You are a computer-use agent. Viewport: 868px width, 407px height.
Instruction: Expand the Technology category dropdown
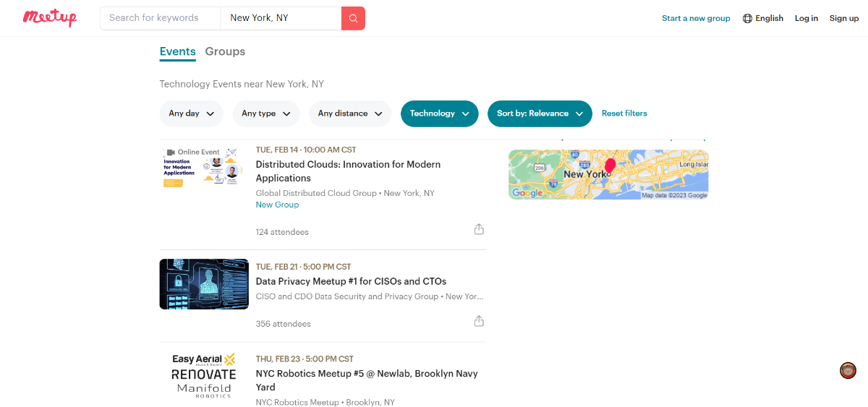(x=440, y=113)
